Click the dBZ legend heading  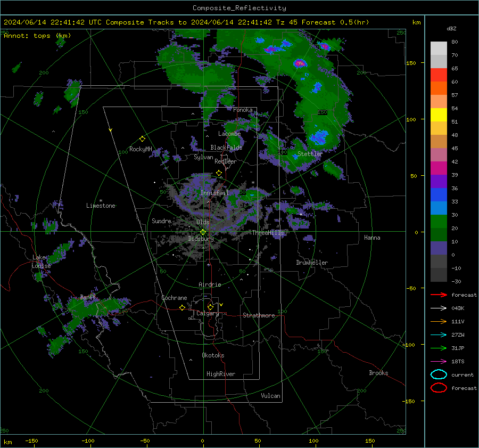tap(451, 29)
